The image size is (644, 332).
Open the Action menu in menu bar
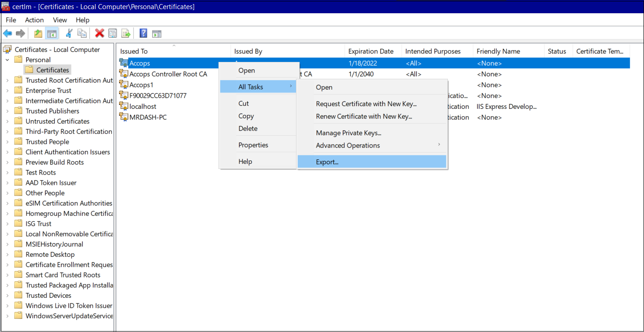pyautogui.click(x=34, y=20)
